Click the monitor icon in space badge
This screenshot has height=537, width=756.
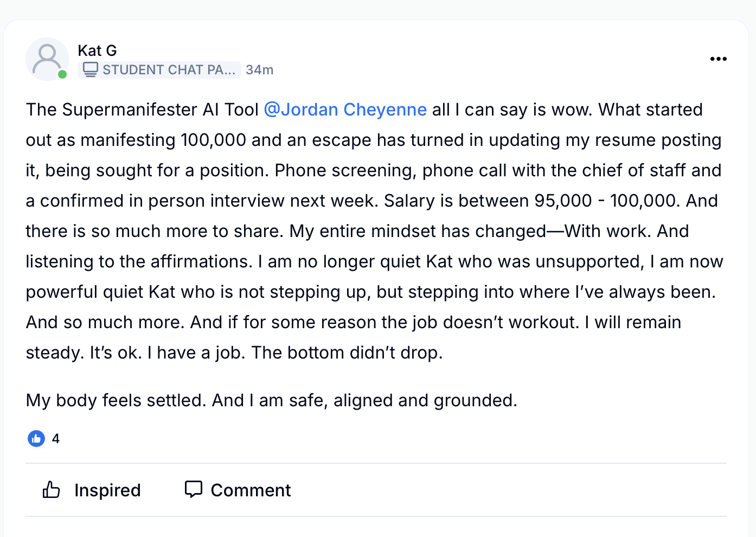91,69
